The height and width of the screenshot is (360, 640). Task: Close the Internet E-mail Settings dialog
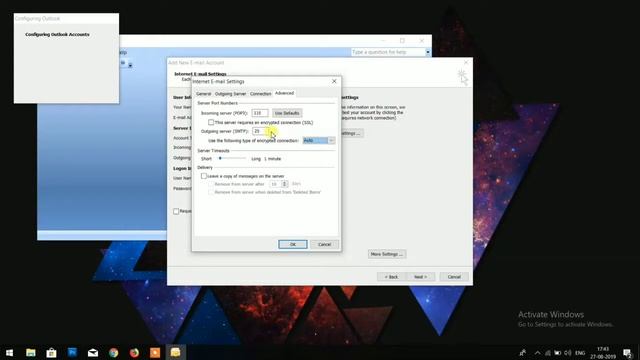click(x=334, y=81)
